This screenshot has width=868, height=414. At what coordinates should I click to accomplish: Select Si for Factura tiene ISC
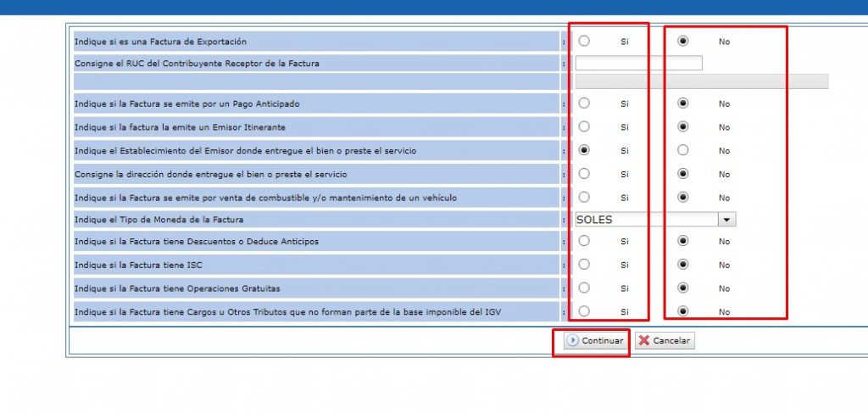pyautogui.click(x=584, y=265)
